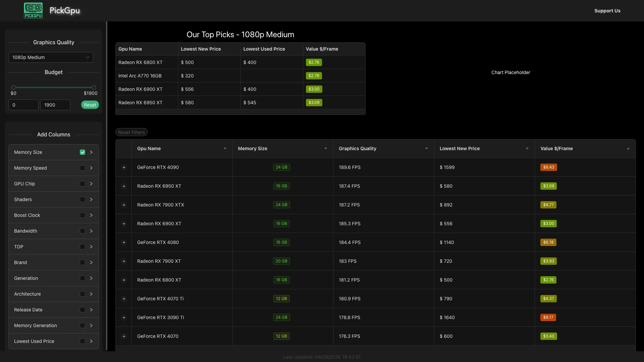Enable the Generation column checkbox

83,278
